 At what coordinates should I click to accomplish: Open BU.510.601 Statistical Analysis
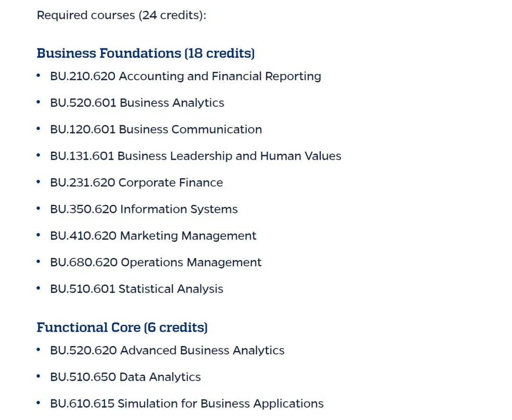137,289
